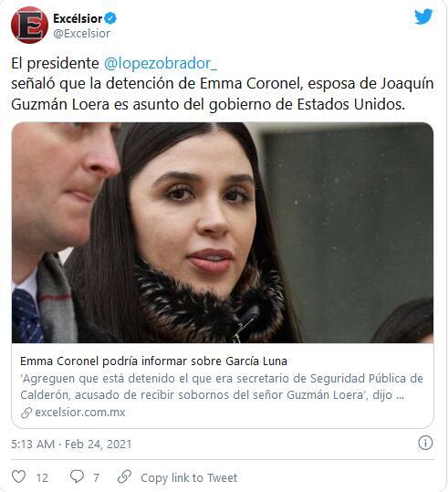This screenshot has width=448, height=492.
Task: Click the like count 12
Action: coord(42,478)
